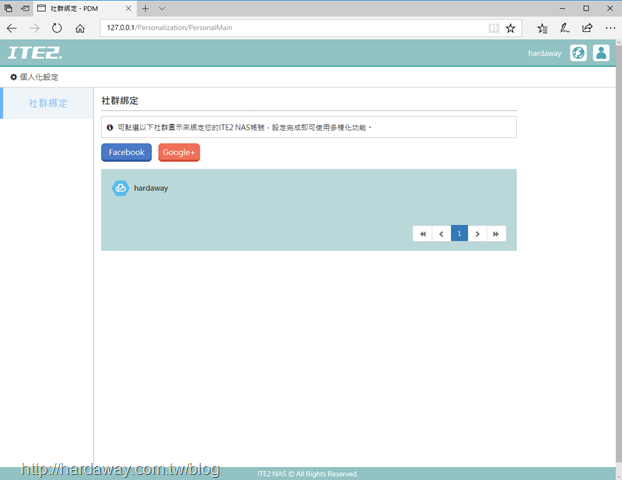The width and height of the screenshot is (622, 480).
Task: Click the tab preview icon at top-left
Action: click(x=8, y=8)
